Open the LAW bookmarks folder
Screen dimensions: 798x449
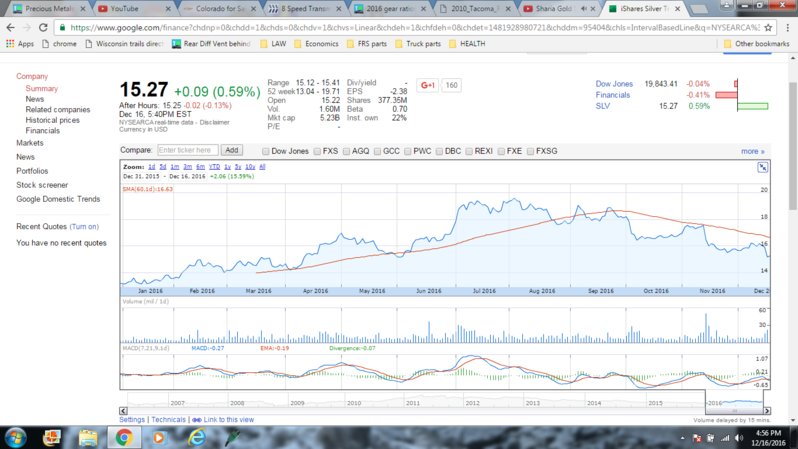273,44
